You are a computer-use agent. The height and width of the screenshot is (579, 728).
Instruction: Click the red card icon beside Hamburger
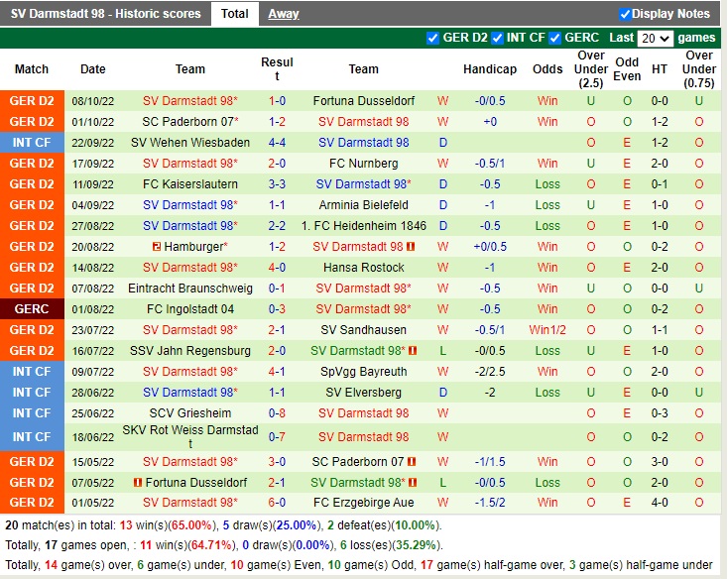157,247
